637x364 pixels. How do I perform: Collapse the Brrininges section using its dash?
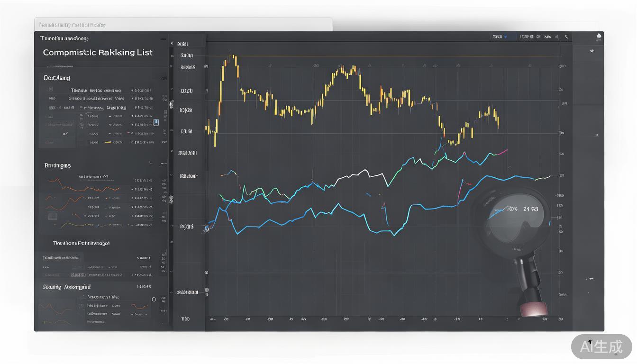[164, 164]
